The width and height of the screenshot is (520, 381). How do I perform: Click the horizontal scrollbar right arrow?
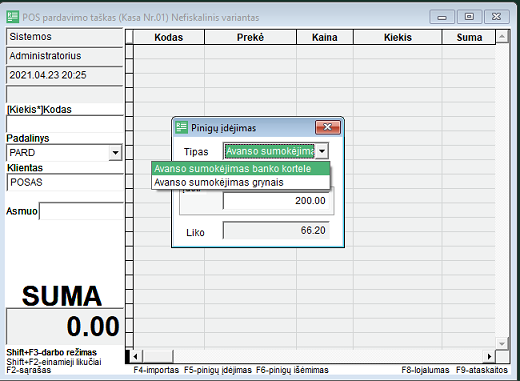point(489,357)
